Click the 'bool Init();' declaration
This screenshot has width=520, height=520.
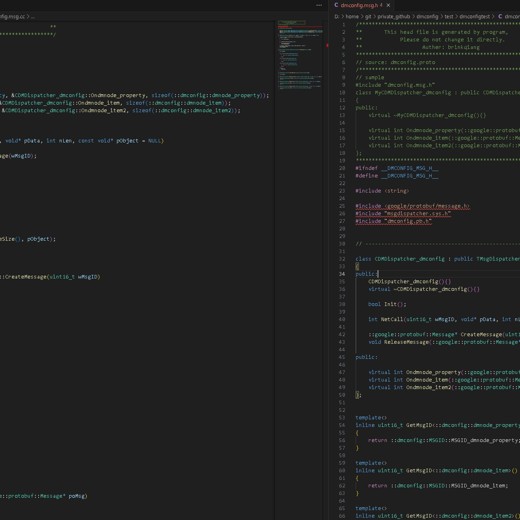tap(387, 304)
